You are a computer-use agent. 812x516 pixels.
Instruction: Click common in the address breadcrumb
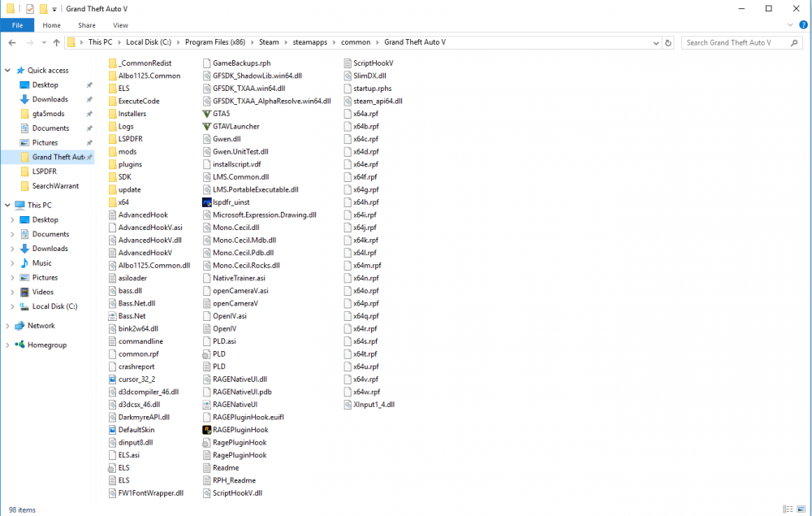coord(356,42)
